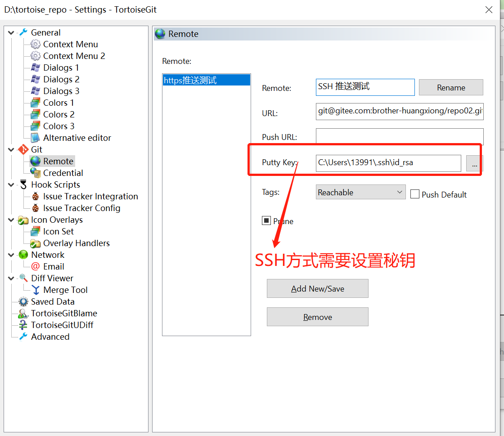Open the Email settings page

point(54,267)
